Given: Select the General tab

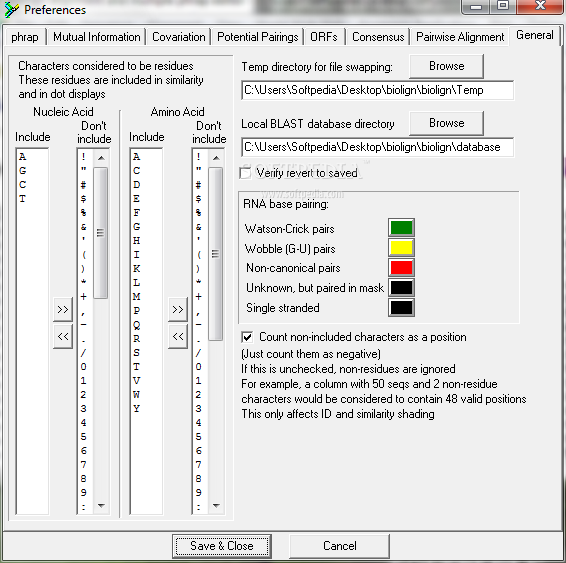Looking at the screenshot, I should (x=535, y=35).
